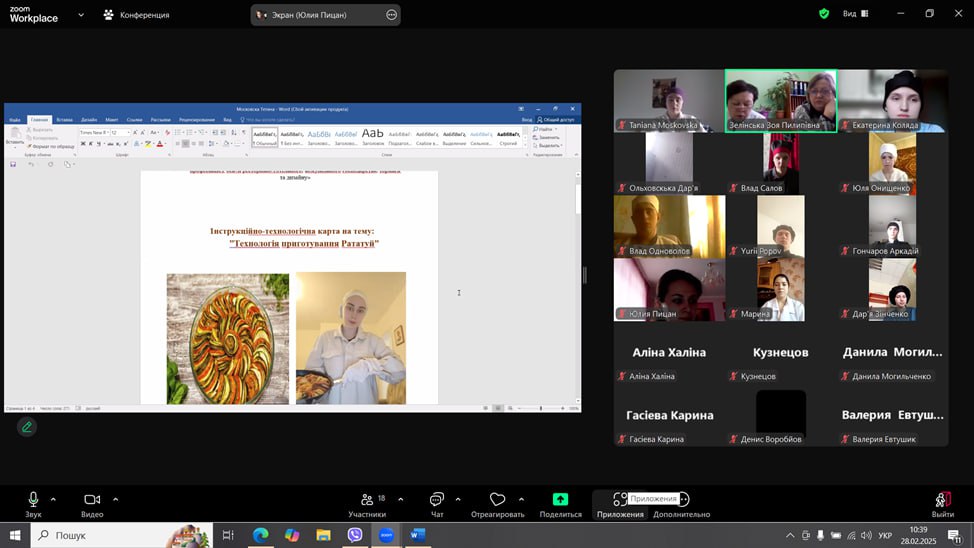Screen dimensions: 974x548
Task: Expand the chat options arrow next to Чат
Action: pyautogui.click(x=458, y=499)
